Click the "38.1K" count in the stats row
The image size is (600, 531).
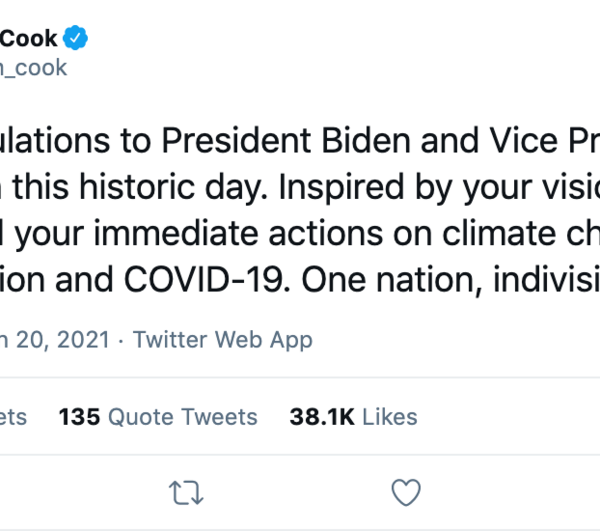coord(321,416)
